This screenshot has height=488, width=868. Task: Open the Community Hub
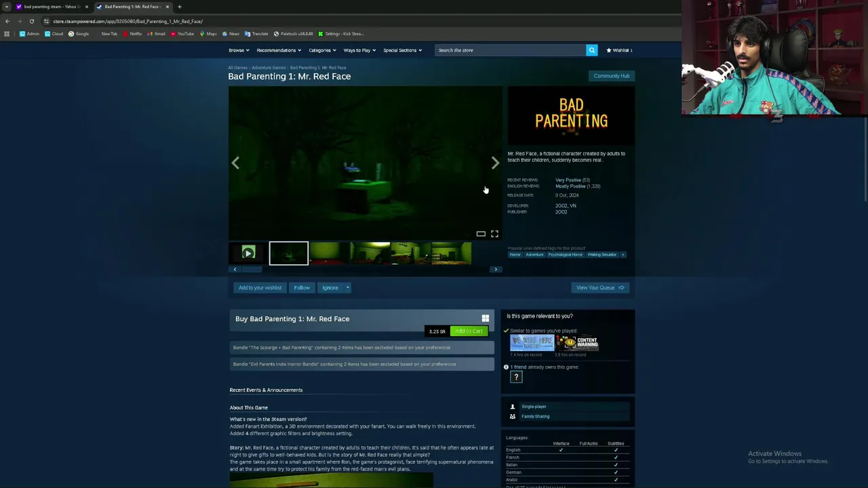611,76
